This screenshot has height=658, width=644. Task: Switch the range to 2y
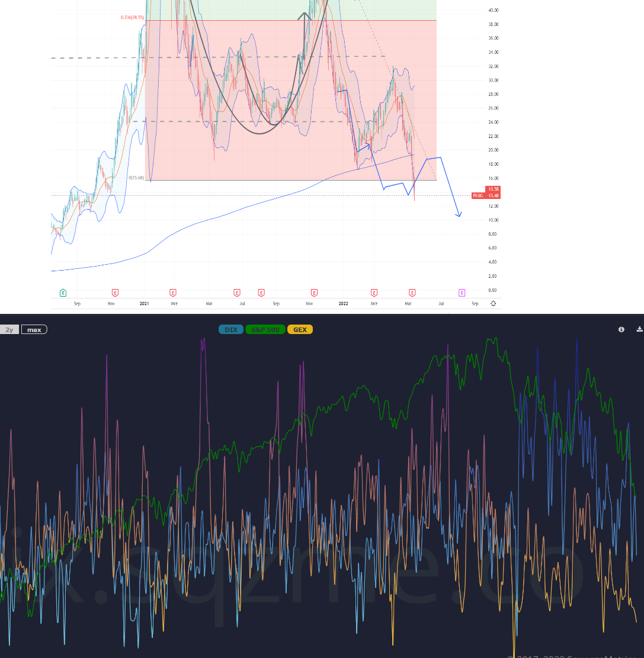click(9, 330)
